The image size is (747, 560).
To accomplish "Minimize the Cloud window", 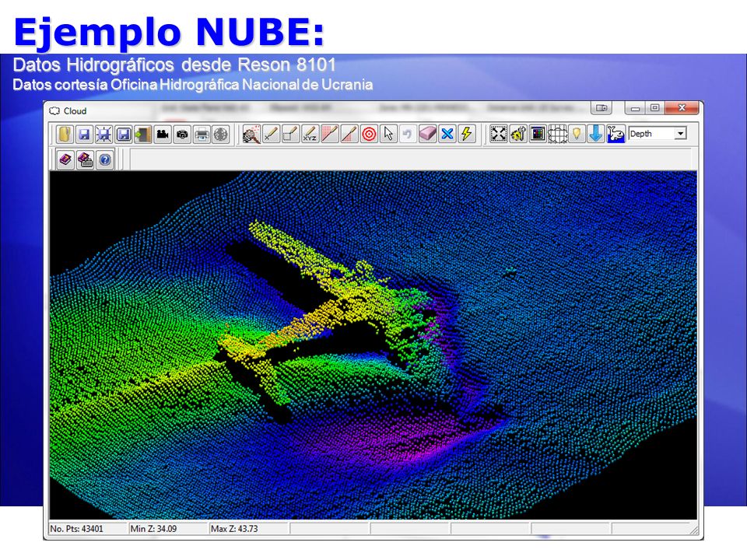I will click(635, 108).
